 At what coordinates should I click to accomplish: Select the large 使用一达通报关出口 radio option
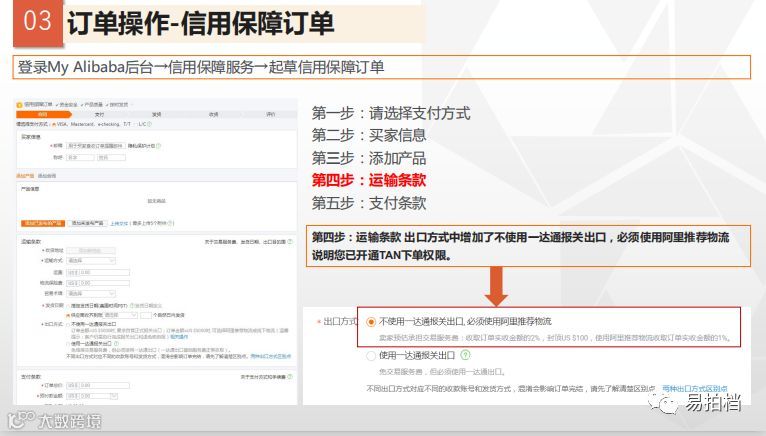point(371,355)
